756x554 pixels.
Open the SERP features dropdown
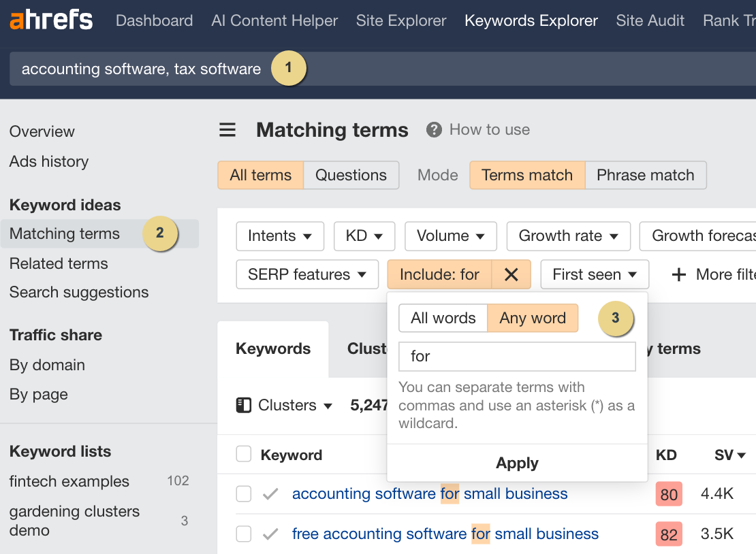click(307, 274)
